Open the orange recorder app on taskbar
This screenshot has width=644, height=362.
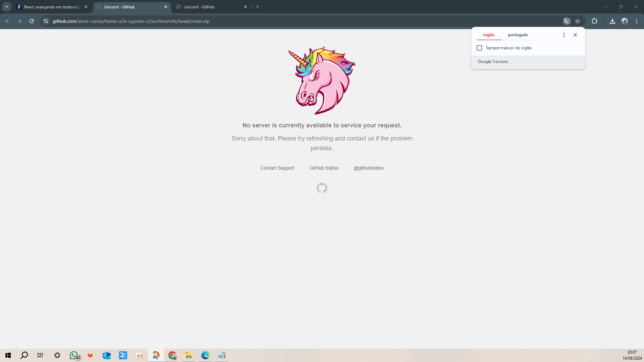coord(140,355)
